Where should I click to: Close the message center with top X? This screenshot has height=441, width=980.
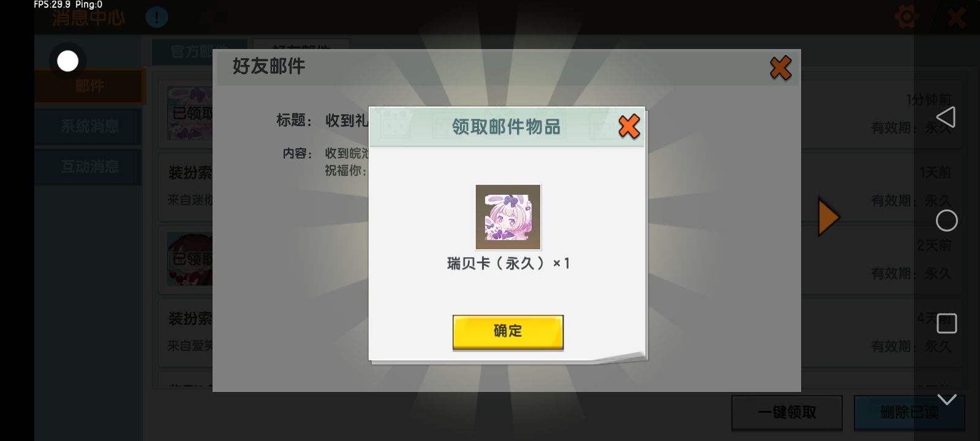(x=956, y=17)
